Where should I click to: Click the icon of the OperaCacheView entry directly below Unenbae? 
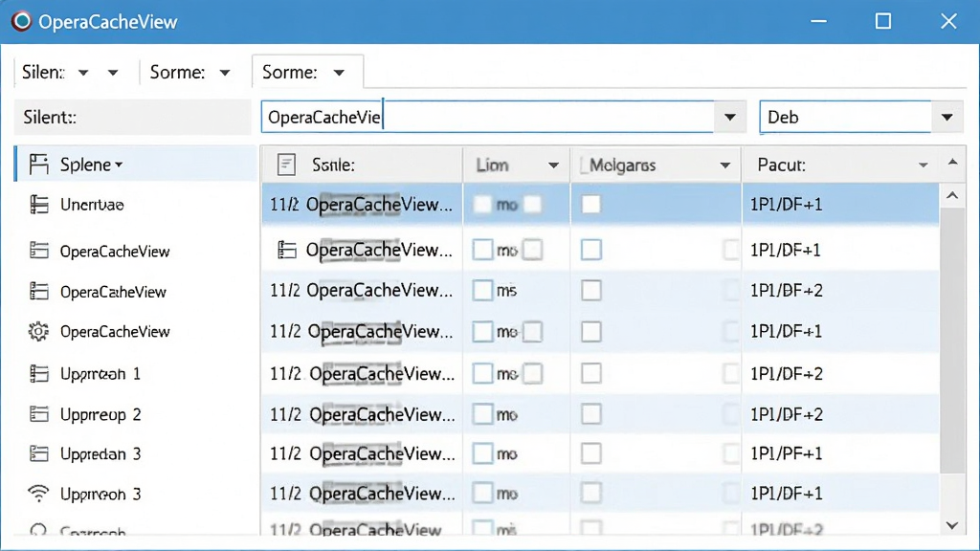(38, 251)
